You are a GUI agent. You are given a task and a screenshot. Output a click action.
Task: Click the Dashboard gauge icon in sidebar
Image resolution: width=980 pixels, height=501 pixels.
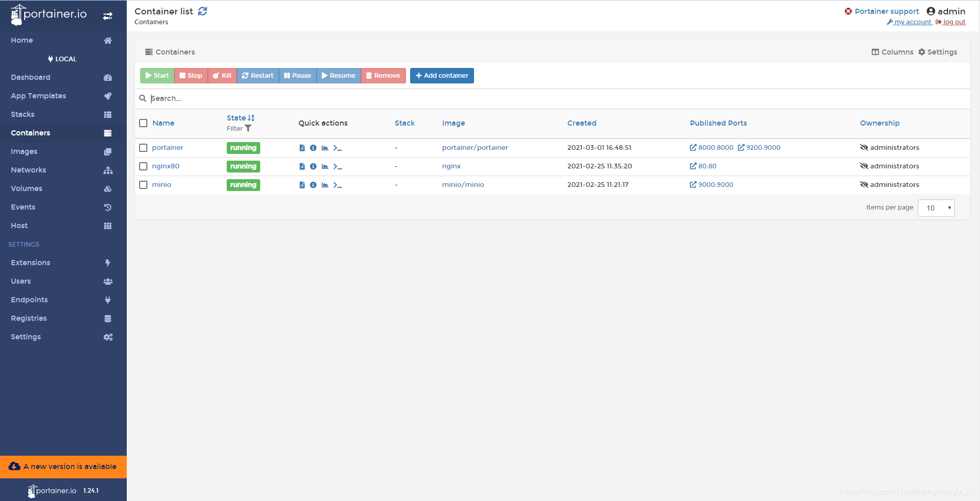click(x=108, y=78)
